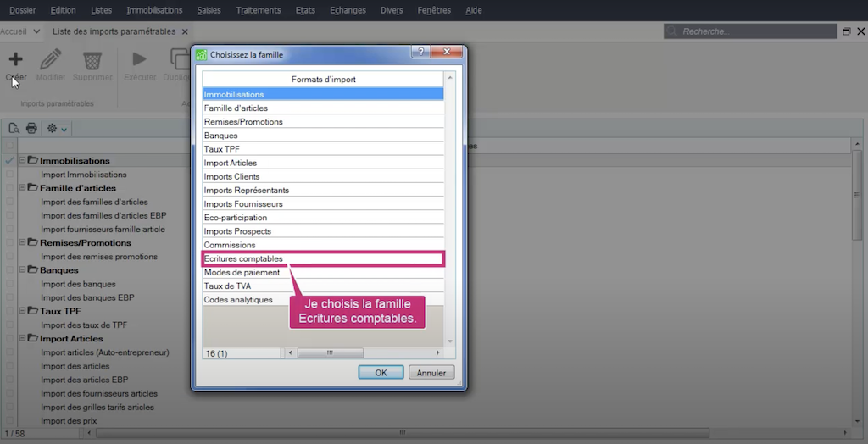
Task: Click the print preview icon in list toolbar
Action: (x=14, y=129)
